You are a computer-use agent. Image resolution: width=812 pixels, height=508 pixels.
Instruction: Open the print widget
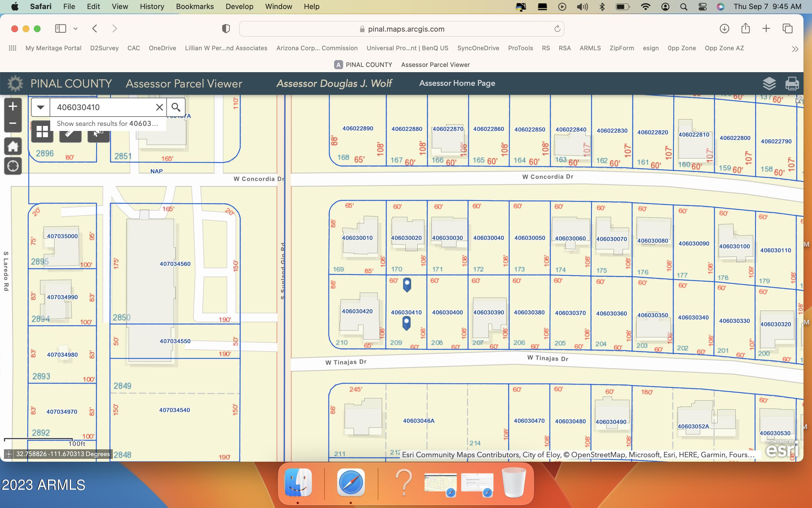pos(792,83)
